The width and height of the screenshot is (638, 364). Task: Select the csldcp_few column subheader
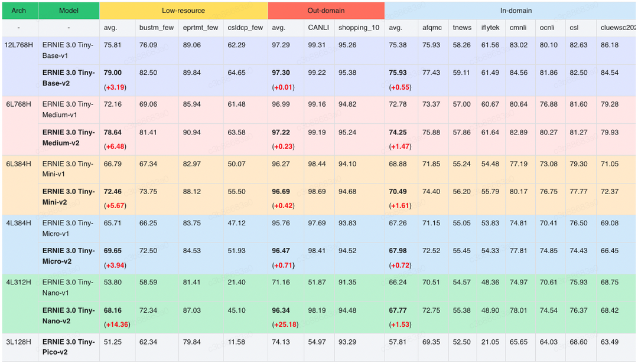click(x=245, y=28)
